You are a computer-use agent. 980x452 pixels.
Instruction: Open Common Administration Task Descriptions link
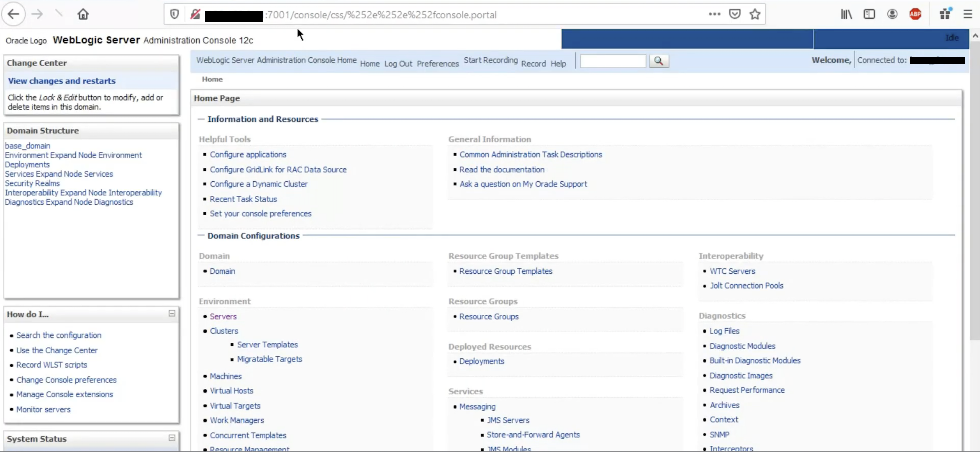tap(531, 154)
